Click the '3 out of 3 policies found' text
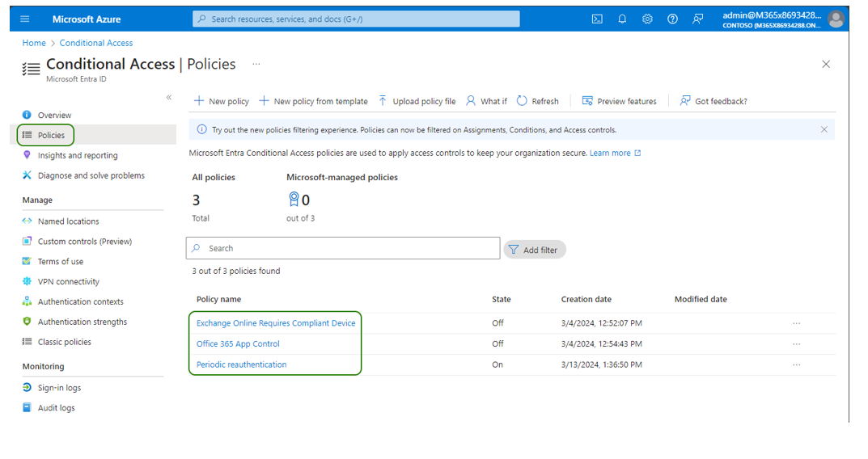 tap(236, 271)
